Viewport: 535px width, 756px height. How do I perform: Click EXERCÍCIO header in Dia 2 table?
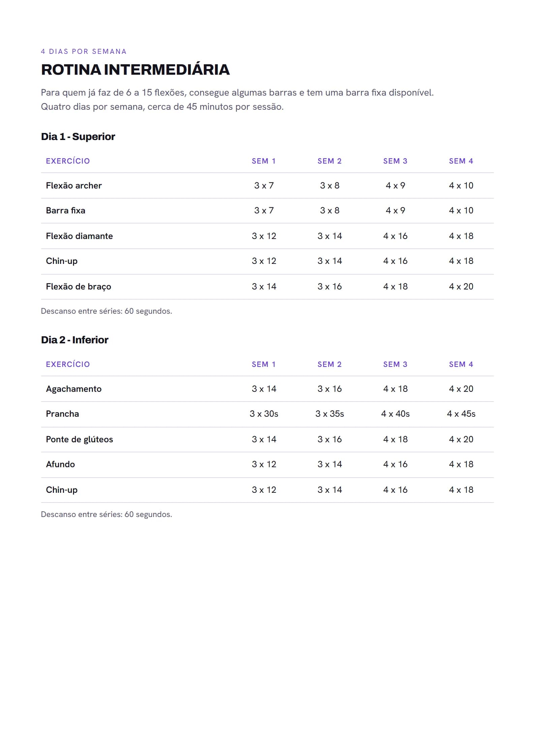click(68, 364)
